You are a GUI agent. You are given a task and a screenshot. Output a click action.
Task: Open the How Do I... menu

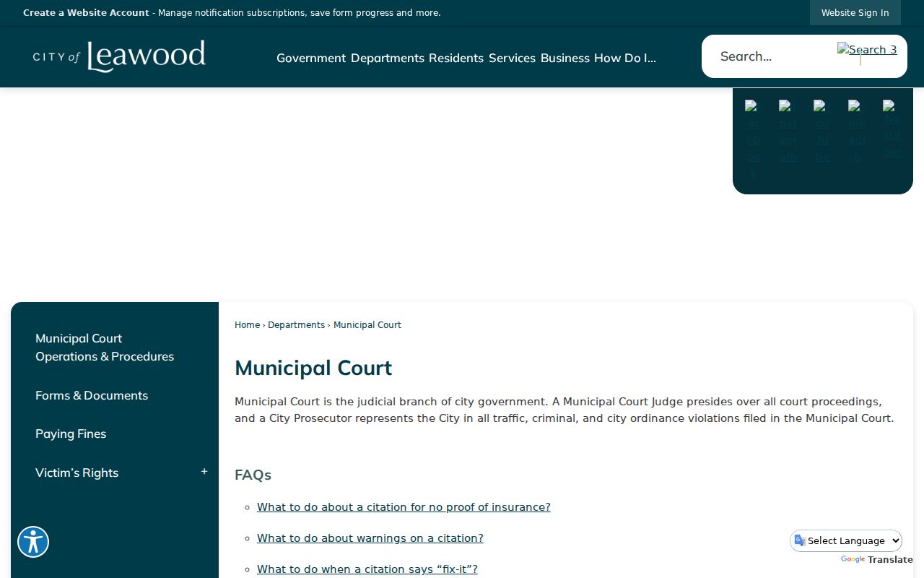click(x=625, y=58)
